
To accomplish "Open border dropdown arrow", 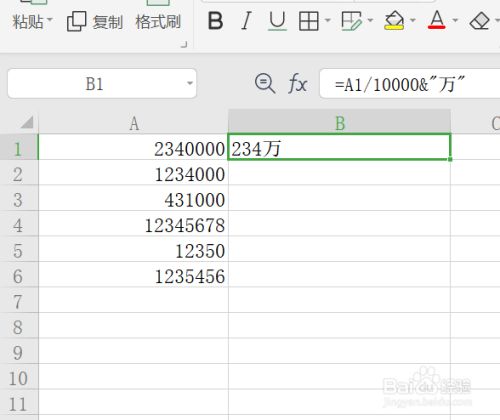I will (328, 21).
